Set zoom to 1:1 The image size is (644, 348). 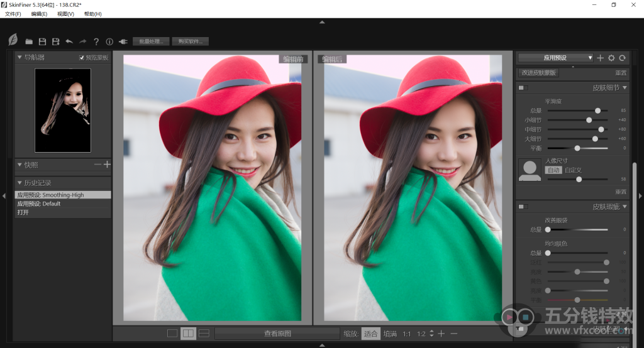[407, 334]
